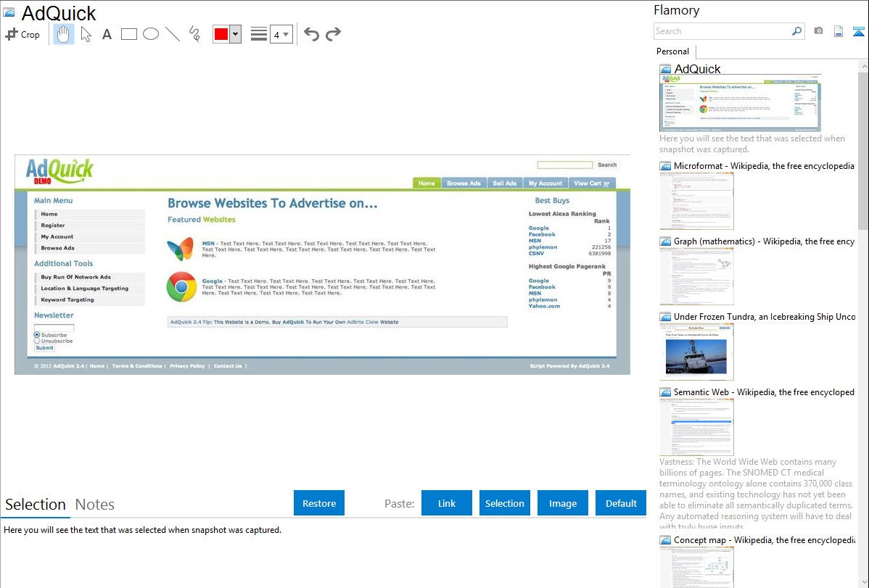Screen dimensions: 869x588
Task: Click the icon beside Microformat snapshot title
Action: click(665, 166)
